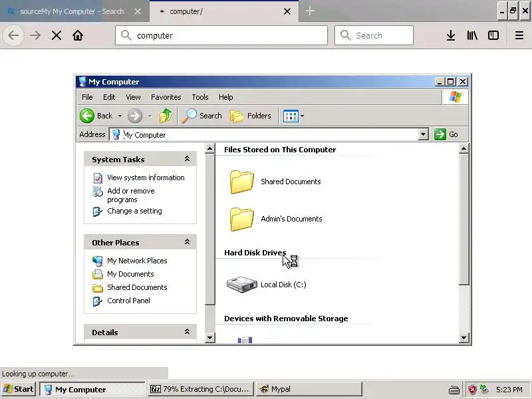Image resolution: width=532 pixels, height=399 pixels.
Task: Open the Edit menu
Action: tap(109, 97)
